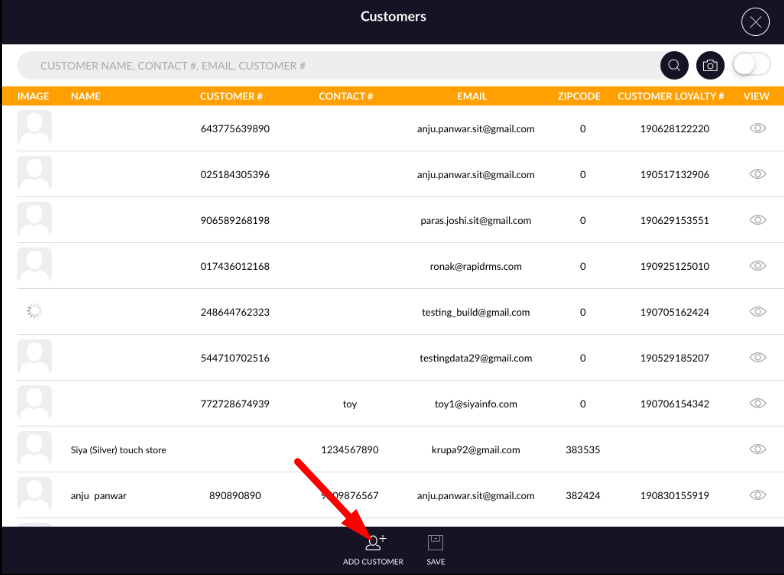Click the Add Customer icon

point(374,543)
